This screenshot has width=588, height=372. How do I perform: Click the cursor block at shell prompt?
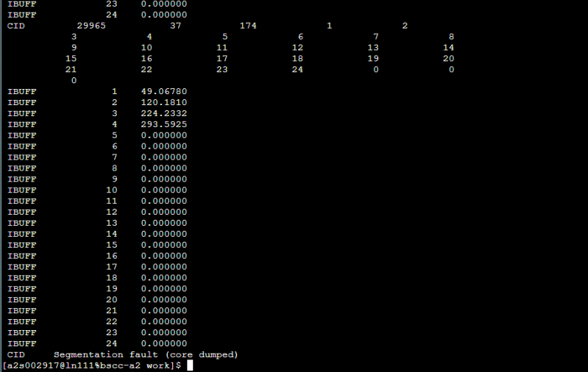[x=190, y=365]
